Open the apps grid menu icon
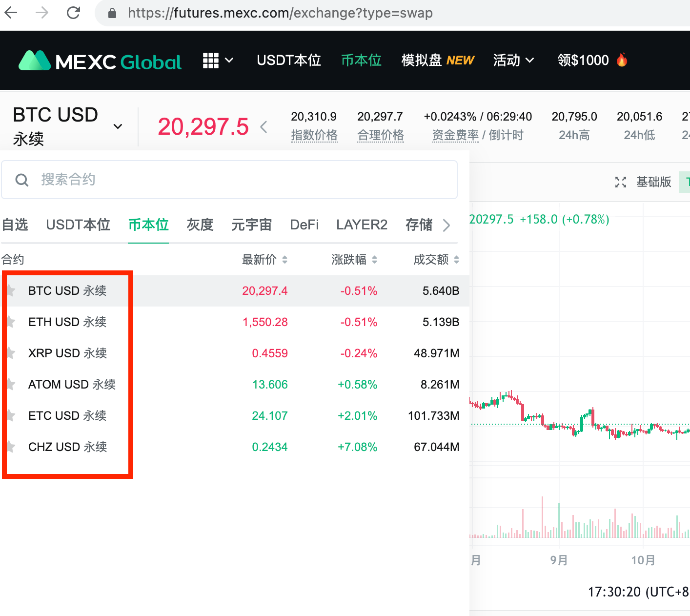Screen dimensions: 690x616 pos(211,61)
